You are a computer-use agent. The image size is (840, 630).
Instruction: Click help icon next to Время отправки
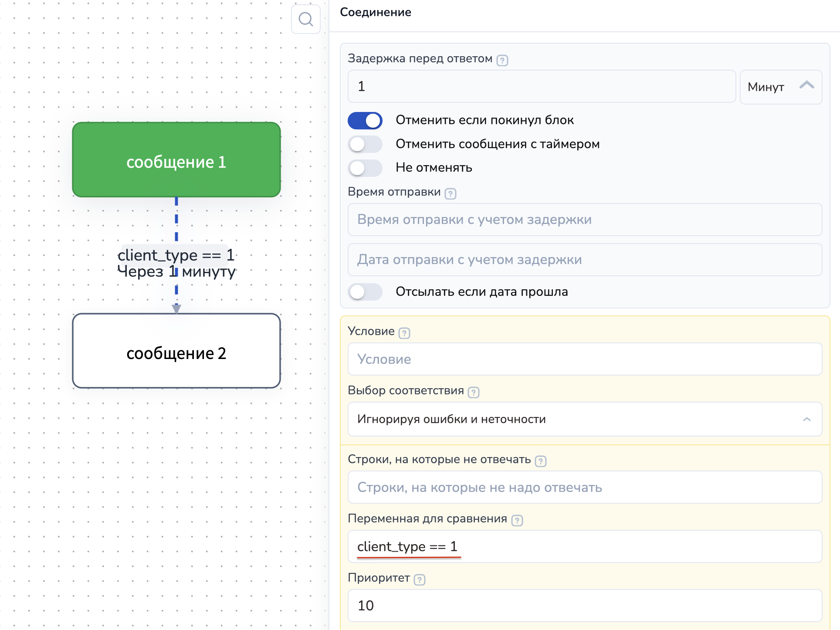point(450,193)
